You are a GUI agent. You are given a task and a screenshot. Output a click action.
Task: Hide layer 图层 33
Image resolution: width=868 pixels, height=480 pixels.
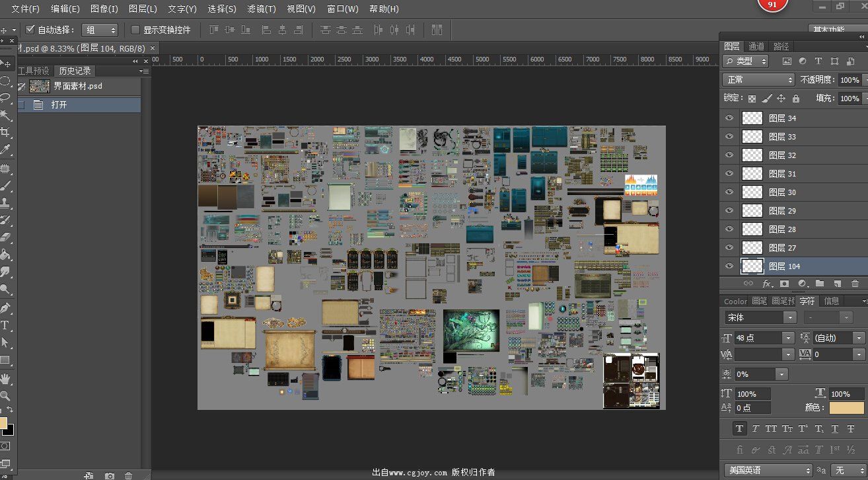729,137
